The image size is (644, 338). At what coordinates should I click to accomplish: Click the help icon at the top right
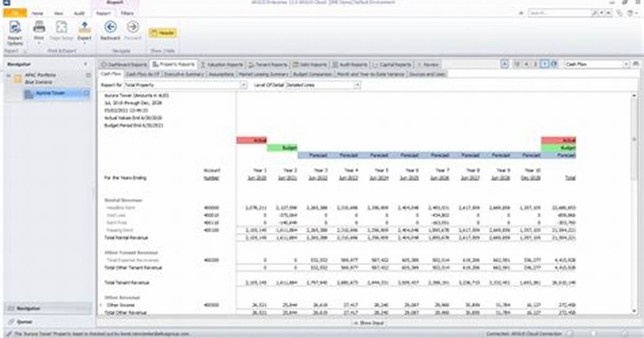[x=631, y=13]
